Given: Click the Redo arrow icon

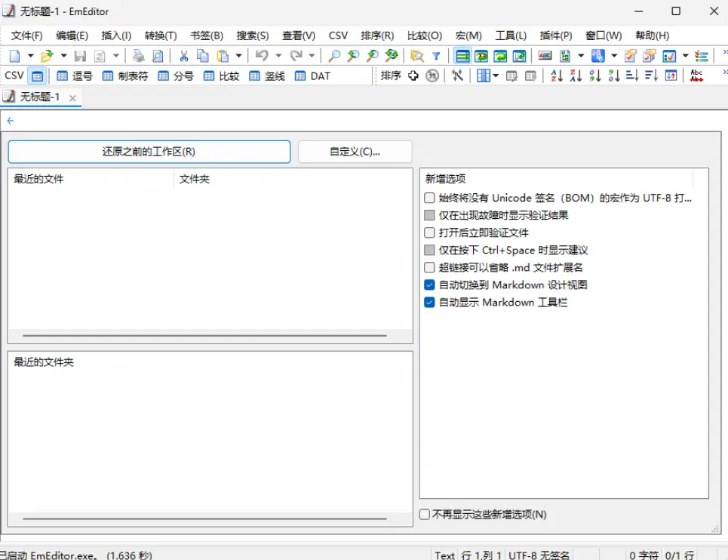Looking at the screenshot, I should click(x=296, y=56).
